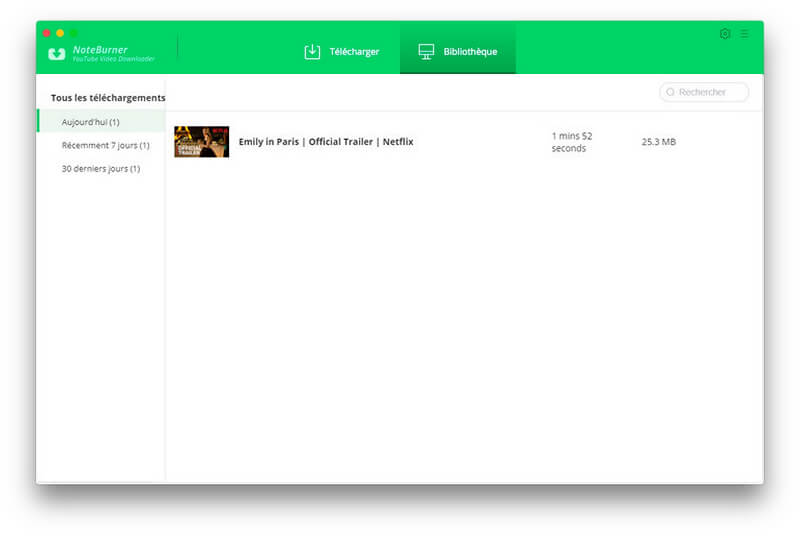Minimize the window with yellow button

(x=60, y=33)
